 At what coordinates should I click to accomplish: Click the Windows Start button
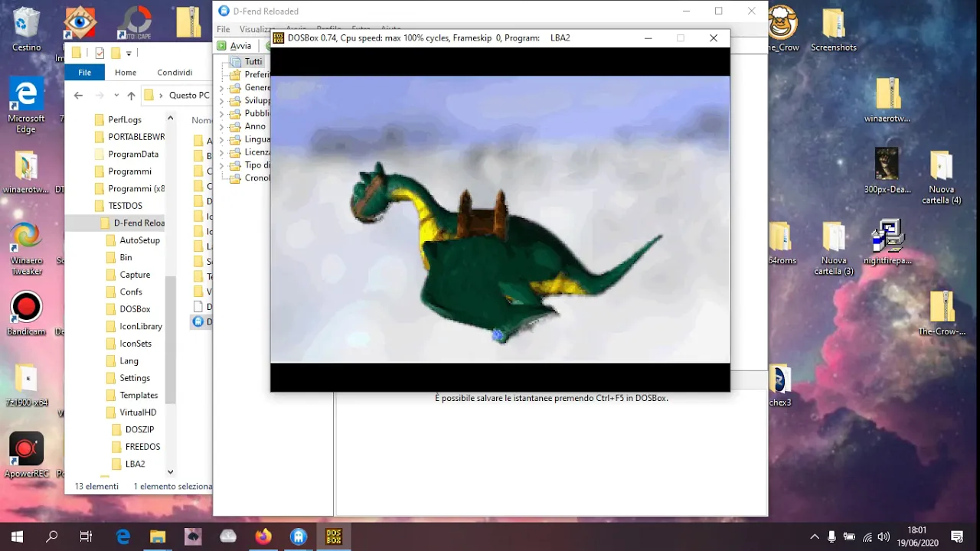[x=17, y=536]
